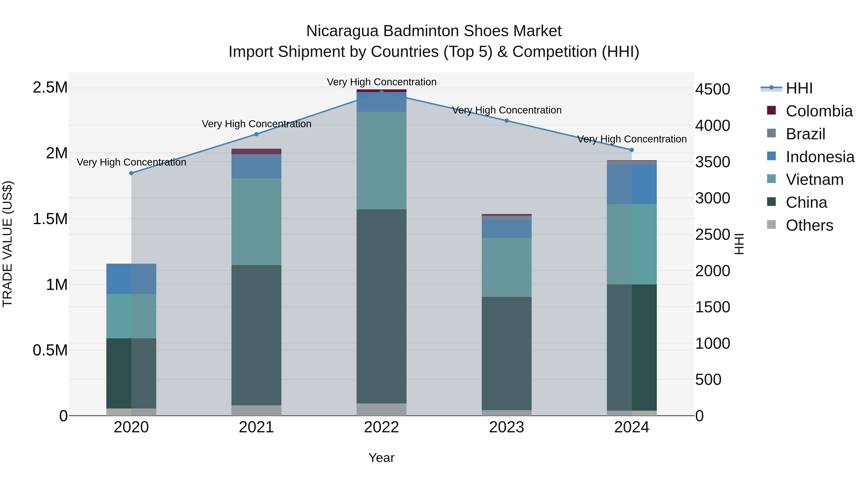Toggle the HHI line in legend
868x488 pixels.
(787, 88)
